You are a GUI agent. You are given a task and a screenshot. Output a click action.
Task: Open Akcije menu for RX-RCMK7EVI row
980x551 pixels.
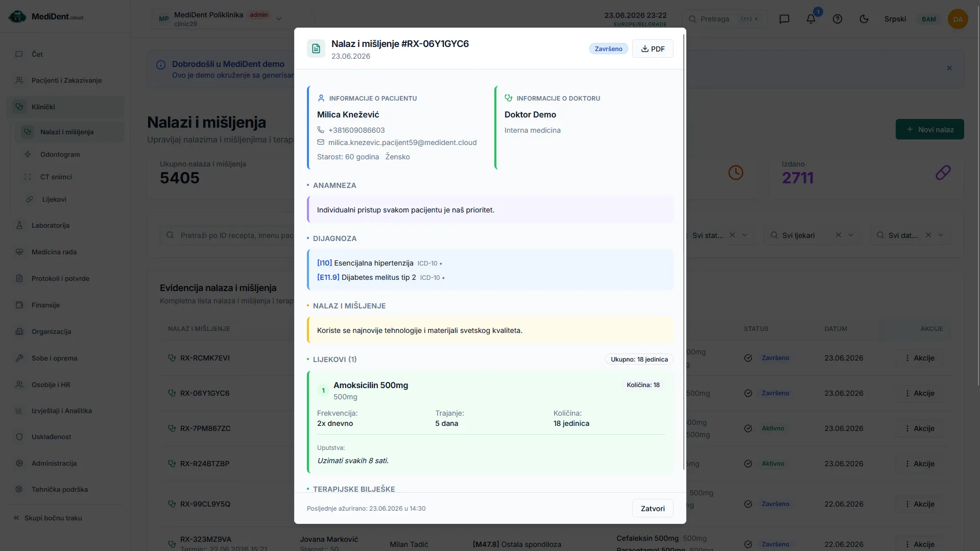[x=919, y=358]
